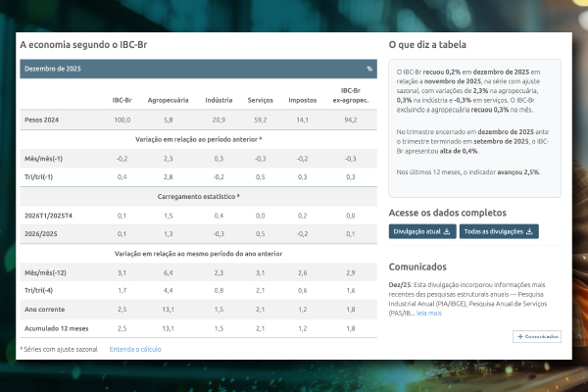Click the 'Mês/mês(-12)' row label

click(x=46, y=271)
